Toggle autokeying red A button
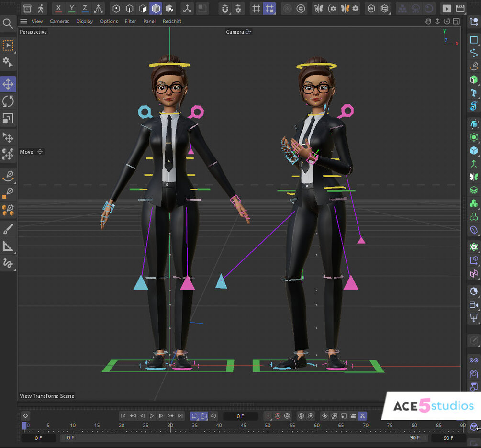 point(278,416)
